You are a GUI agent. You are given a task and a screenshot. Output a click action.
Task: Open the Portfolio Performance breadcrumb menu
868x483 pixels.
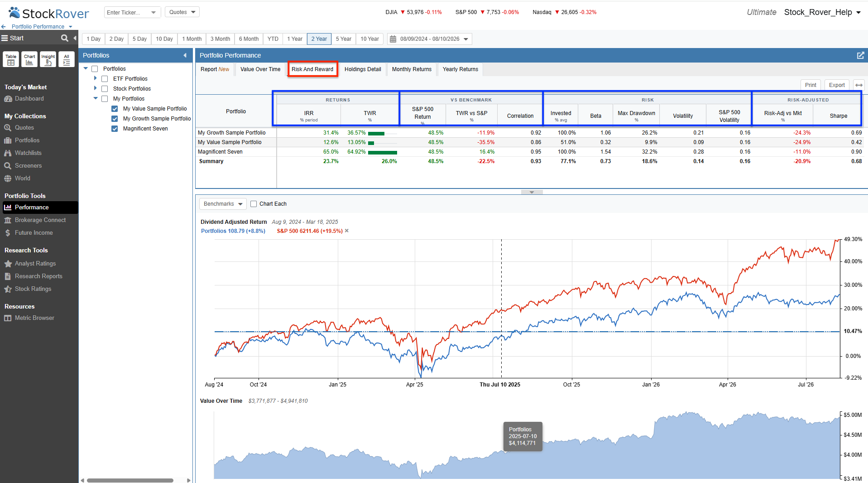[x=71, y=27]
